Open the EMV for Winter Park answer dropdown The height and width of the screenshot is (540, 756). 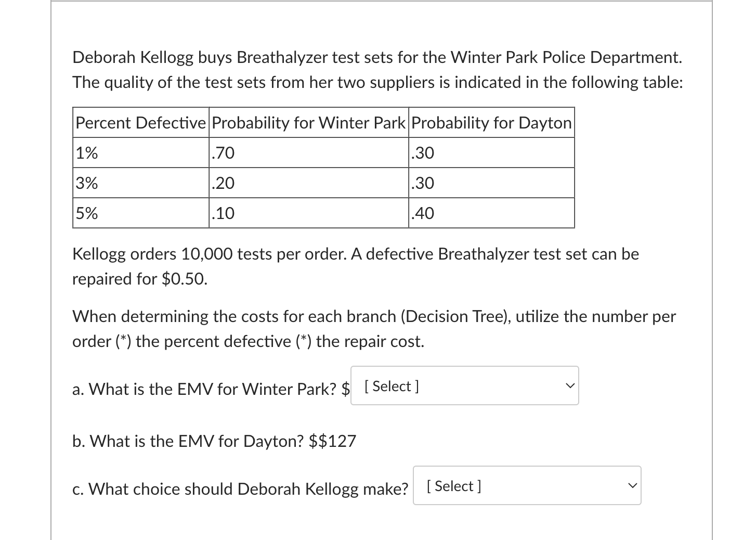point(464,385)
